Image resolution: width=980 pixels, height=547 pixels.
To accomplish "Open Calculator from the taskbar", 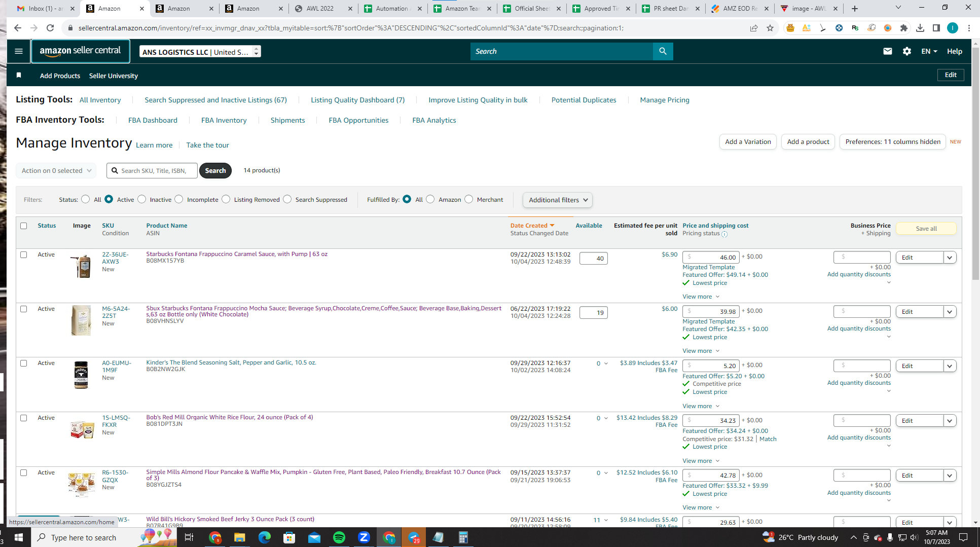I will [x=463, y=537].
